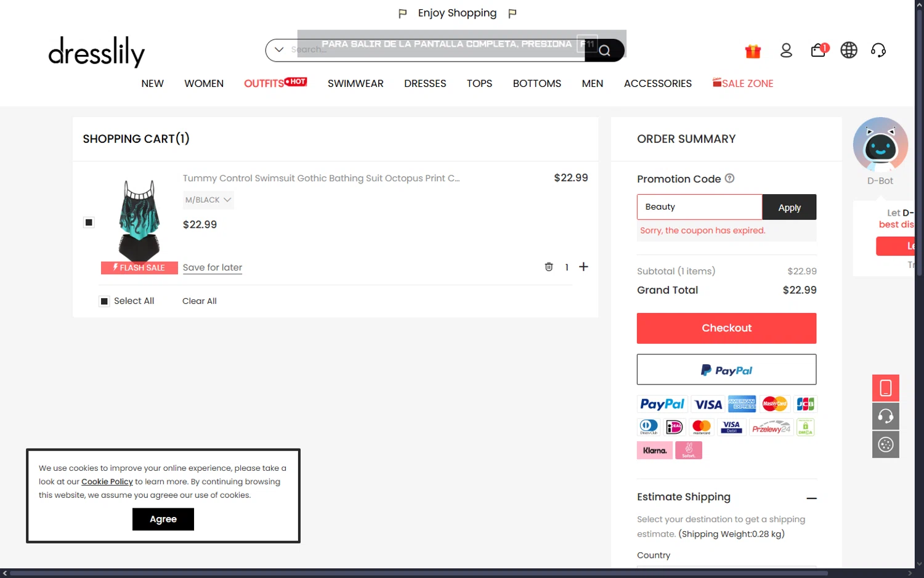
Task: Open the user account icon
Action: pos(786,51)
